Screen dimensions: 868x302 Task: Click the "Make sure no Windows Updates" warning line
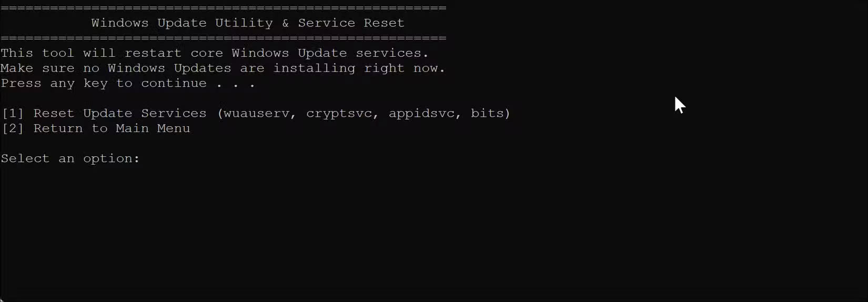(x=116, y=68)
